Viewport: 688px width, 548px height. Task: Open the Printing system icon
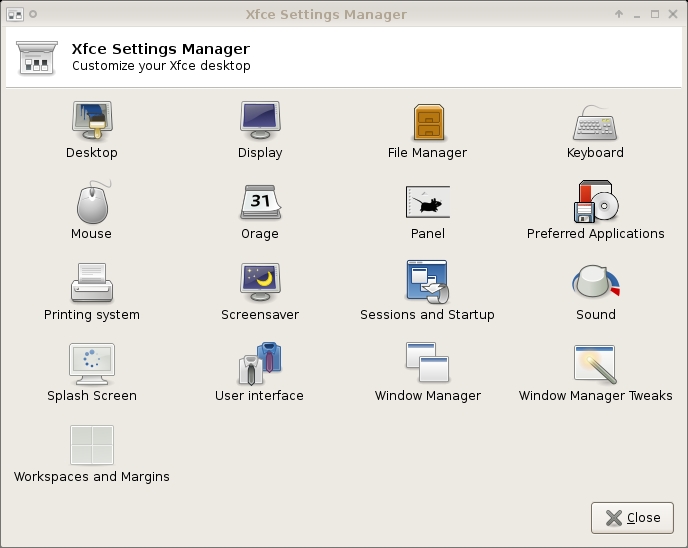pyautogui.click(x=92, y=284)
